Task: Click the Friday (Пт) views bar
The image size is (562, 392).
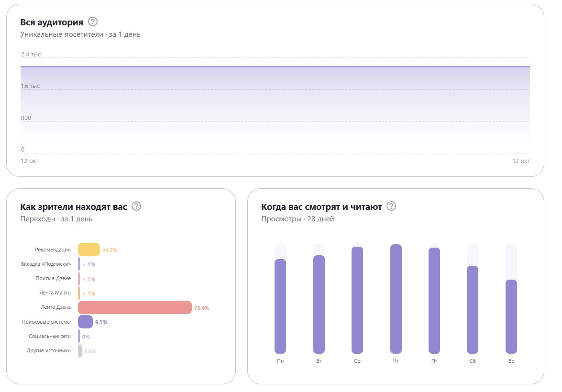Action: pyautogui.click(x=434, y=300)
